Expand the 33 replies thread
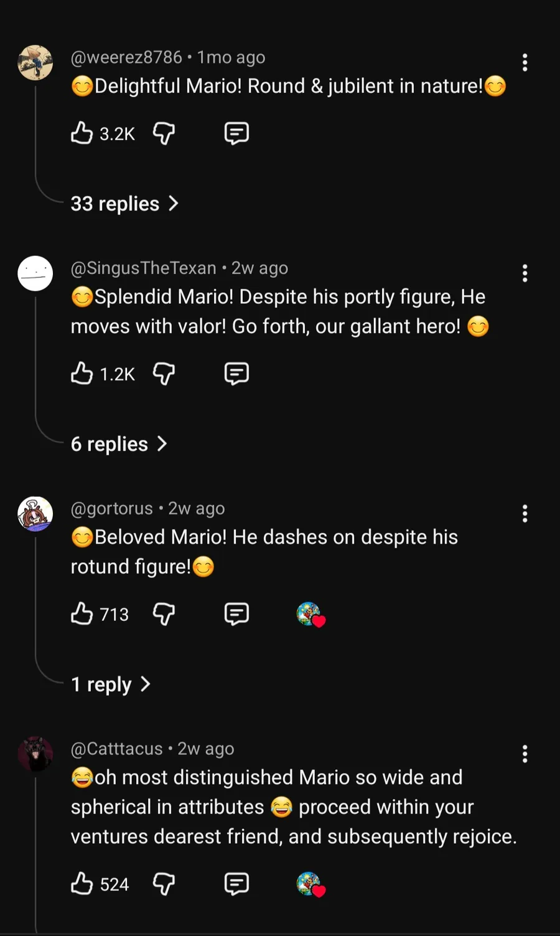 coord(124,204)
